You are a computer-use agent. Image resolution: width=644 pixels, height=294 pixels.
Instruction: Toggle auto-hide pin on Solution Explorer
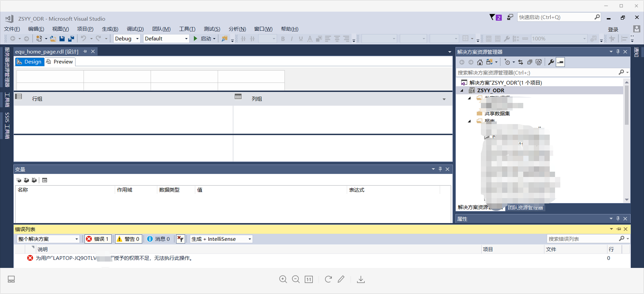[618, 51]
